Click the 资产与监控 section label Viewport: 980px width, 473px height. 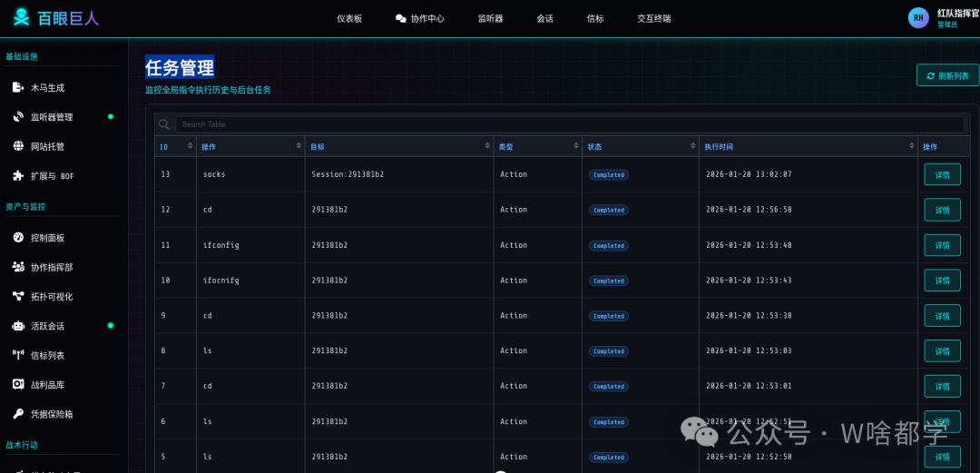tap(25, 206)
